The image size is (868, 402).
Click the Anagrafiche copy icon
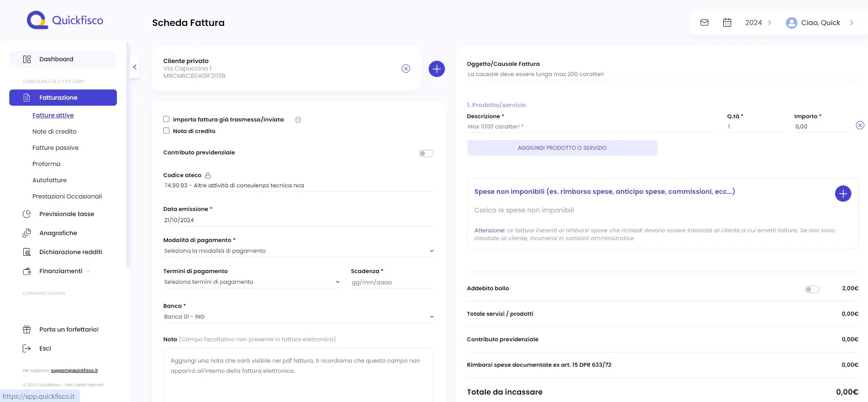pyautogui.click(x=27, y=233)
